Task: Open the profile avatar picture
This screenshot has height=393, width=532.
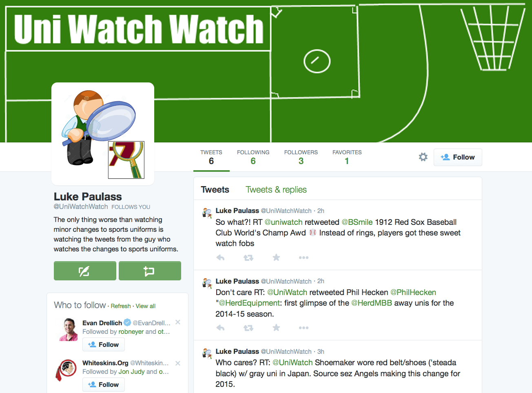Action: pos(103,134)
